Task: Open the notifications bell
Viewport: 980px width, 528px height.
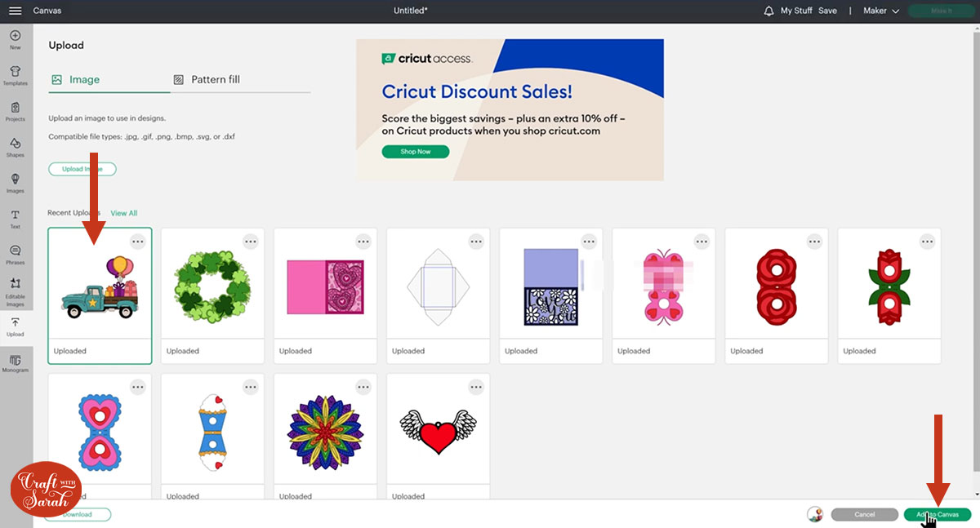Action: click(768, 11)
